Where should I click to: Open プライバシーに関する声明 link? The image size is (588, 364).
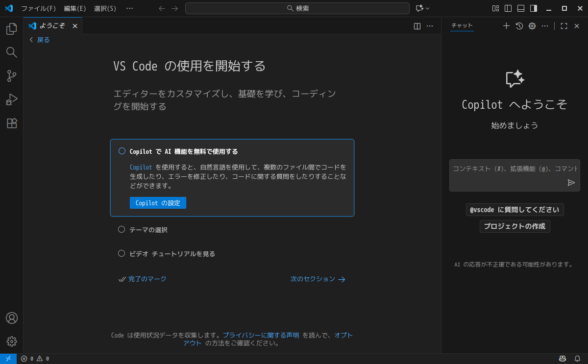coord(261,335)
